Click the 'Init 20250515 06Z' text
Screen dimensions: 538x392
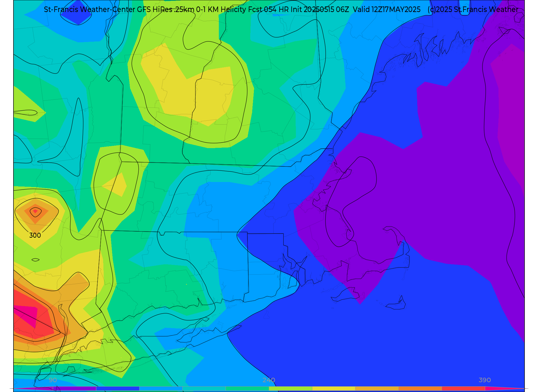[x=320, y=10]
